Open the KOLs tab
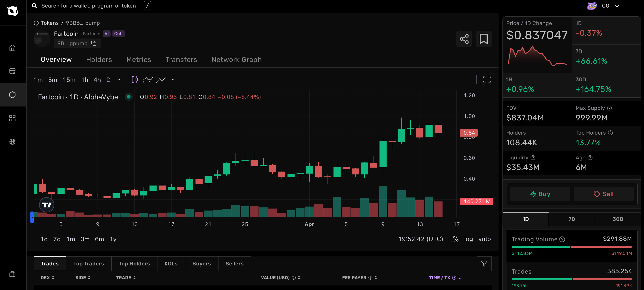The width and height of the screenshot is (644, 290). point(171,263)
